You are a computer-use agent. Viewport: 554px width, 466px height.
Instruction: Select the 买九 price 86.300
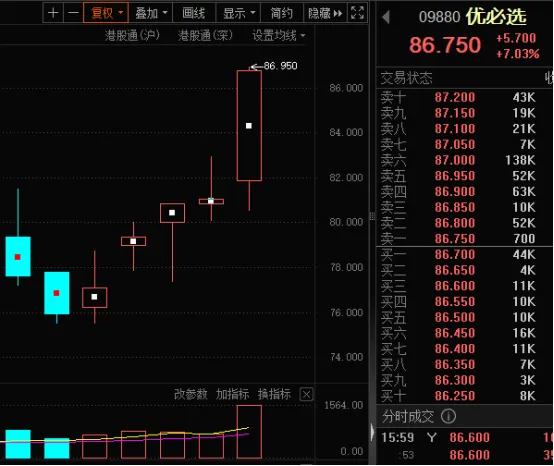pyautogui.click(x=455, y=380)
